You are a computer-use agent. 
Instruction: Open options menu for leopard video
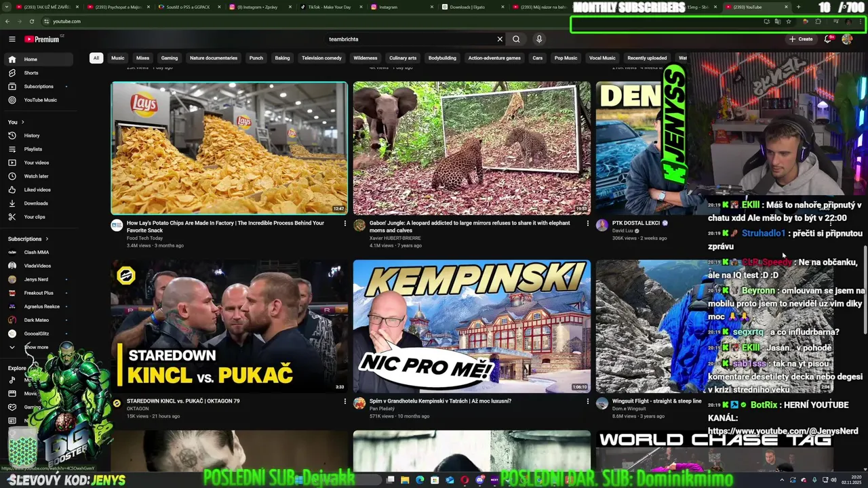(x=587, y=223)
